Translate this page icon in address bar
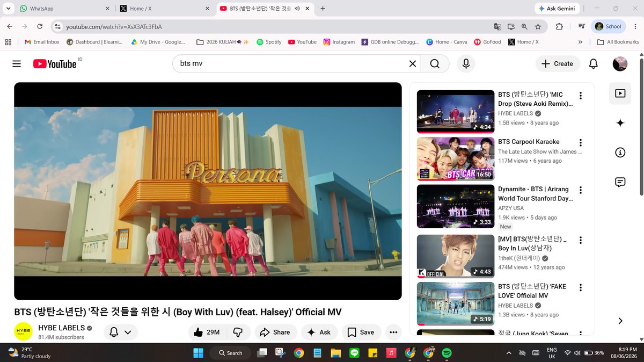The width and height of the screenshot is (644, 362). (x=497, y=26)
